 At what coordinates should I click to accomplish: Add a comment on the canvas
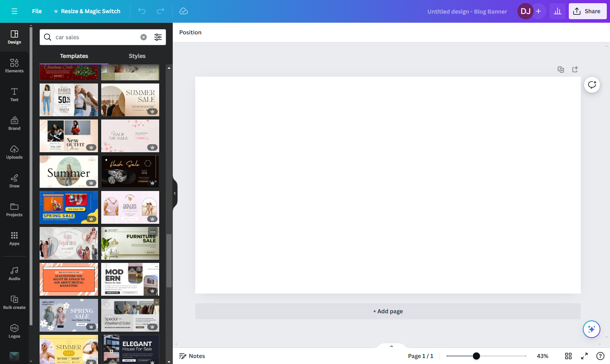(592, 85)
